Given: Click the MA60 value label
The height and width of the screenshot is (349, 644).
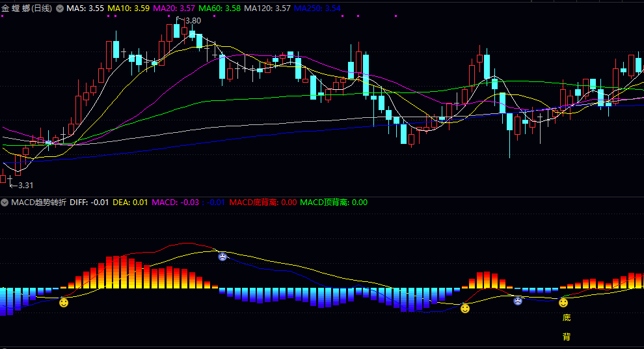Looking at the screenshot, I should (x=219, y=8).
